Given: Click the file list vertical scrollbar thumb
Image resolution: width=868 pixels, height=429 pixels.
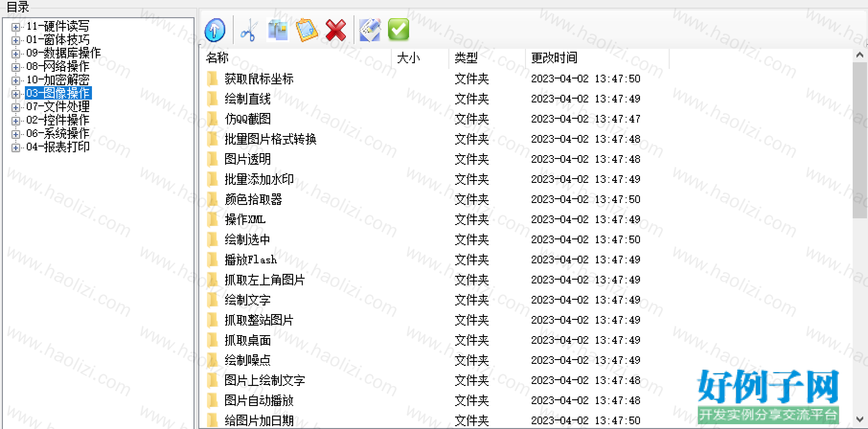Looking at the screenshot, I should pos(860,140).
